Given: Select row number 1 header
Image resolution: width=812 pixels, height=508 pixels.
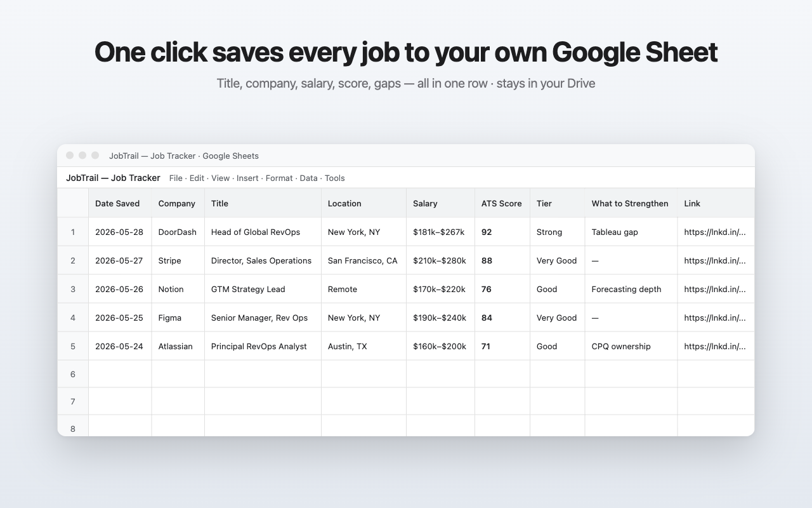Looking at the screenshot, I should (x=73, y=232).
